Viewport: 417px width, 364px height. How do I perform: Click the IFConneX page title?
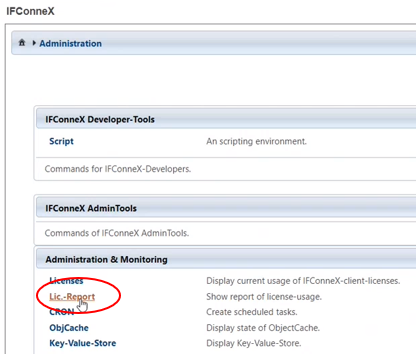click(30, 11)
